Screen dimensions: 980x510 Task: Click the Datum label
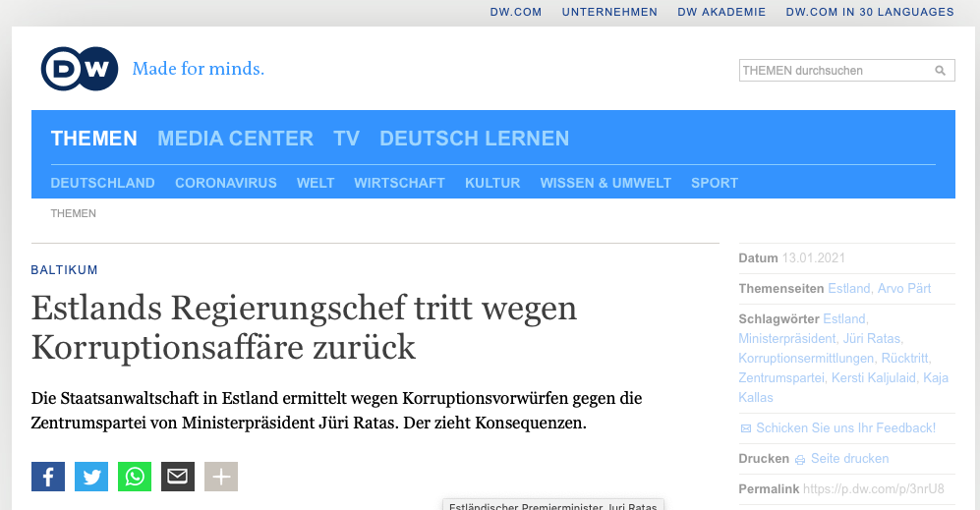[758, 258]
